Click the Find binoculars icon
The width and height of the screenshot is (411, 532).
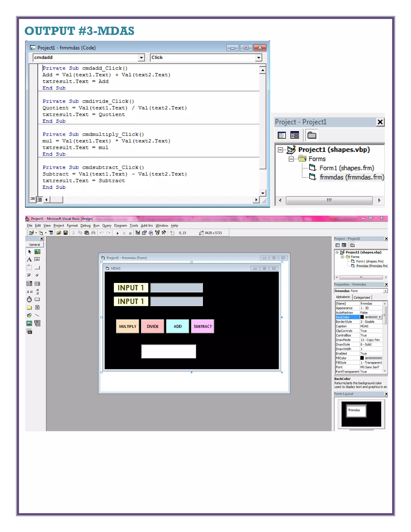tap(93, 233)
